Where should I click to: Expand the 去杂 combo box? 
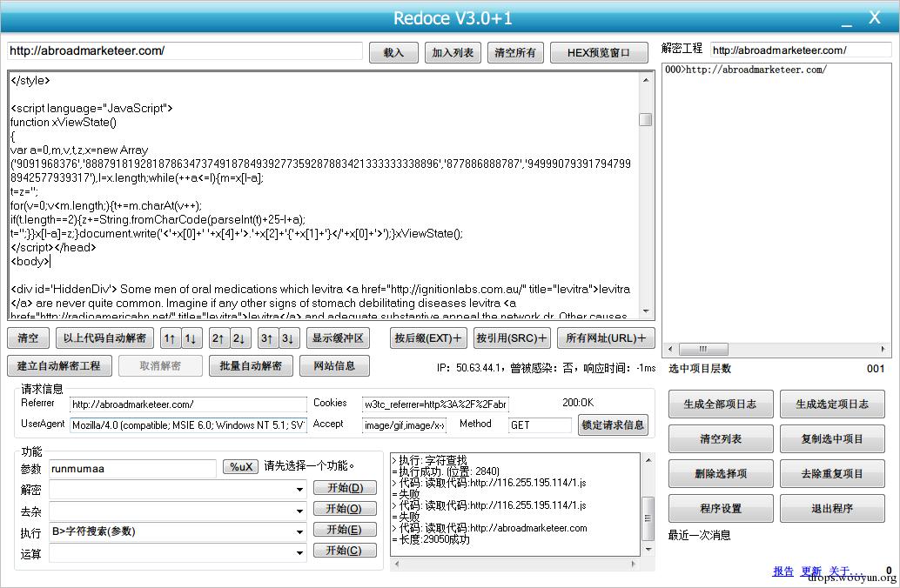(299, 511)
